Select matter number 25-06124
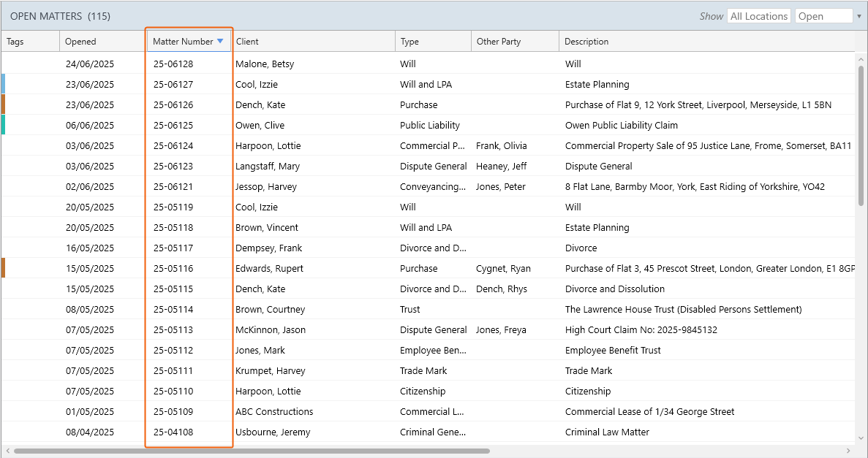 tap(173, 145)
